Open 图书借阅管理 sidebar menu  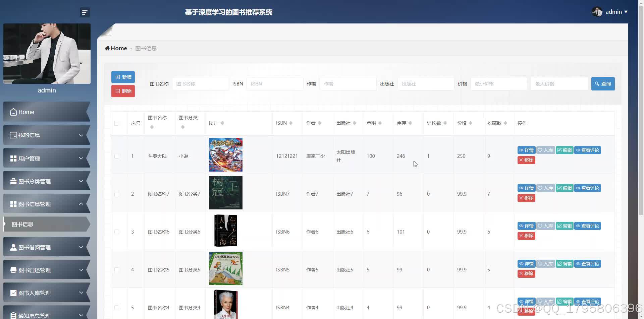coord(47,247)
